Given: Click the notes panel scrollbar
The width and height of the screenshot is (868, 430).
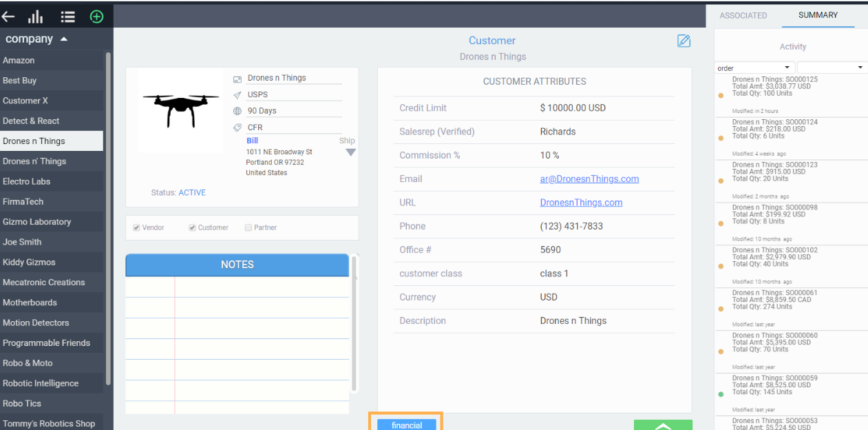Looking at the screenshot, I should coord(354,324).
